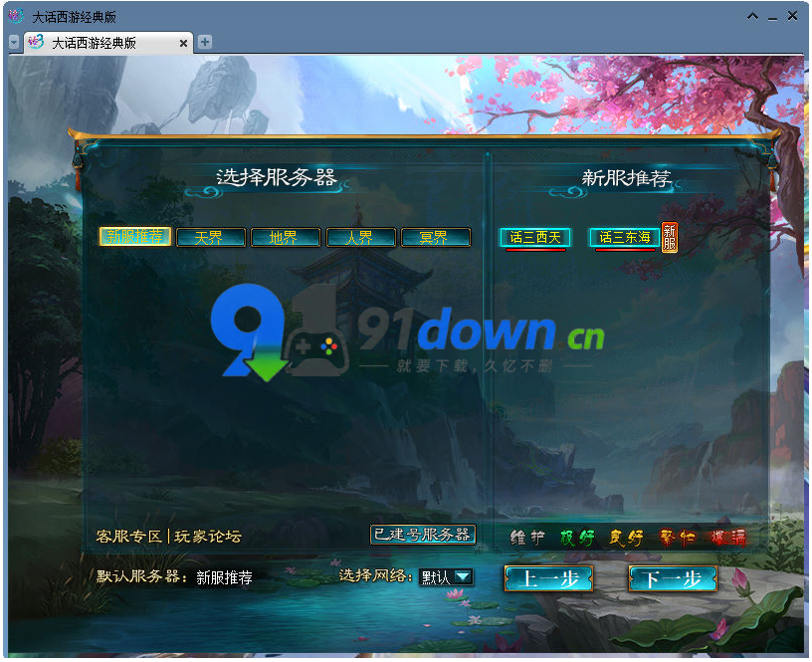Screen dimensions: 812x662
Task: Open the 玩家论坛 link
Action: pyautogui.click(x=208, y=537)
